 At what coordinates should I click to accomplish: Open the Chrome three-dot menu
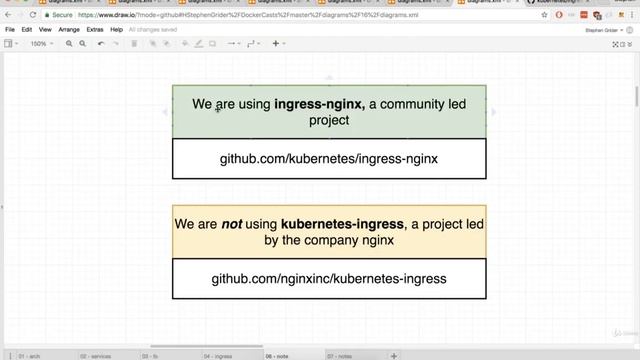pos(632,15)
